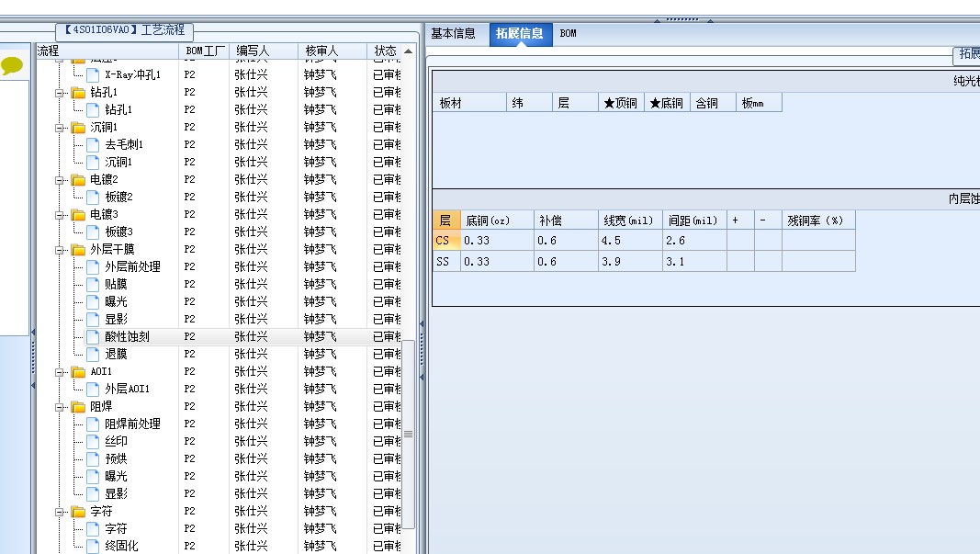Click the ★顶铜 column header
980x554 pixels.
point(621,103)
